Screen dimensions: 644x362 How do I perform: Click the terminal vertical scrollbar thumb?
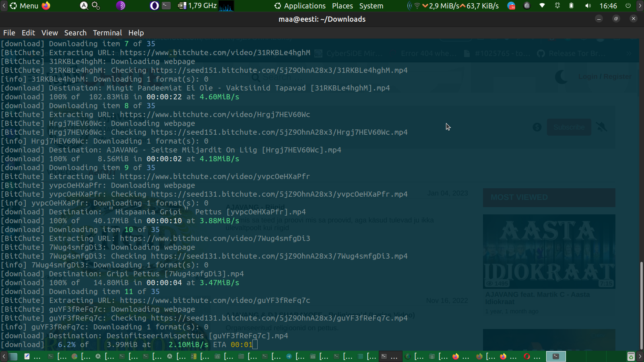click(641, 306)
